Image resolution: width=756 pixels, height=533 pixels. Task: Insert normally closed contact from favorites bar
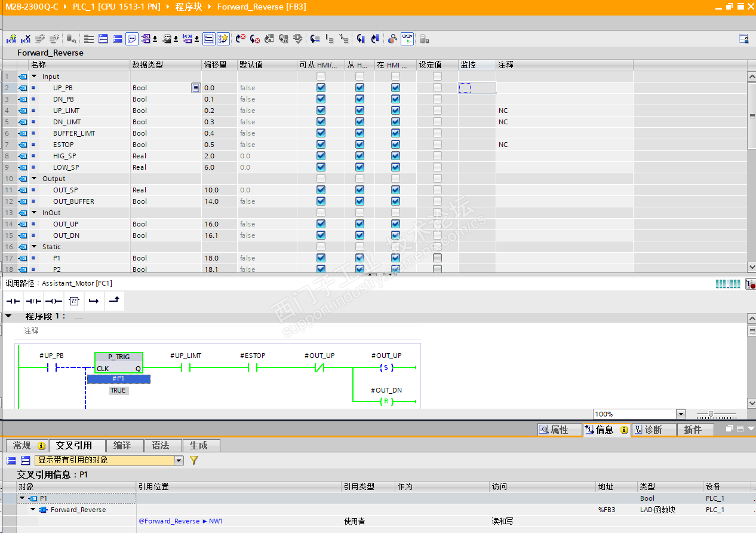click(x=33, y=301)
